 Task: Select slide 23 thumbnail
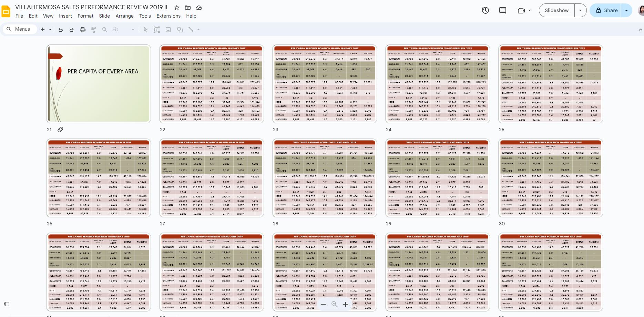click(x=325, y=84)
